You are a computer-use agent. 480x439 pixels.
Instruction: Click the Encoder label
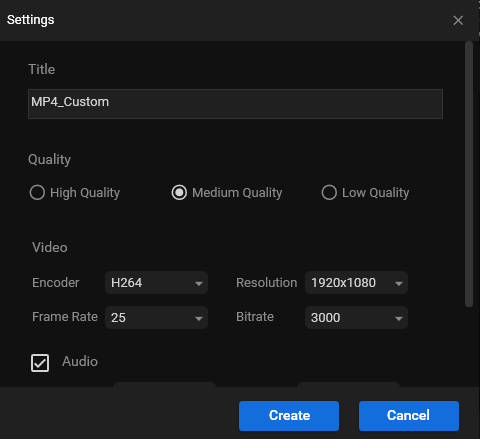tap(56, 283)
